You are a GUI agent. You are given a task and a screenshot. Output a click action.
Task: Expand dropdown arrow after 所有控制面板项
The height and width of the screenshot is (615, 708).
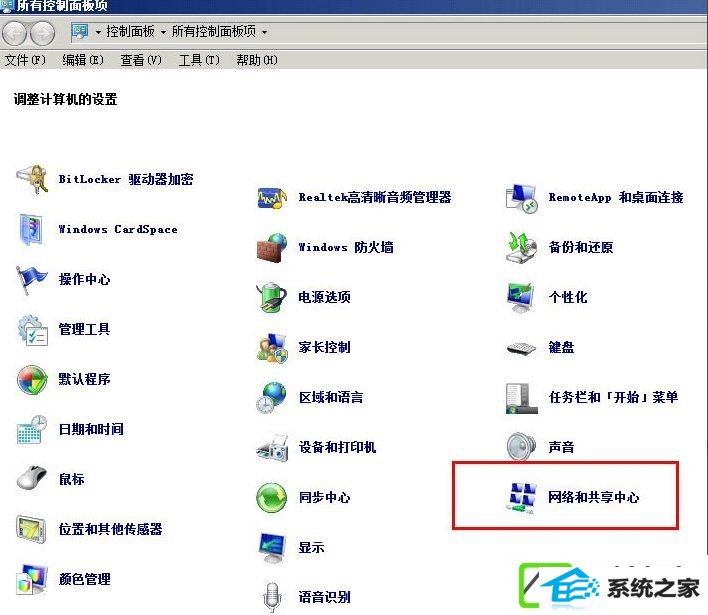[264, 32]
